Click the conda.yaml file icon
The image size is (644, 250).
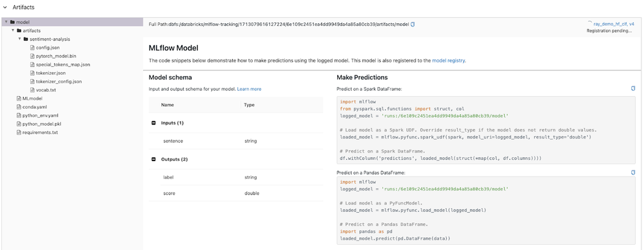19,107
